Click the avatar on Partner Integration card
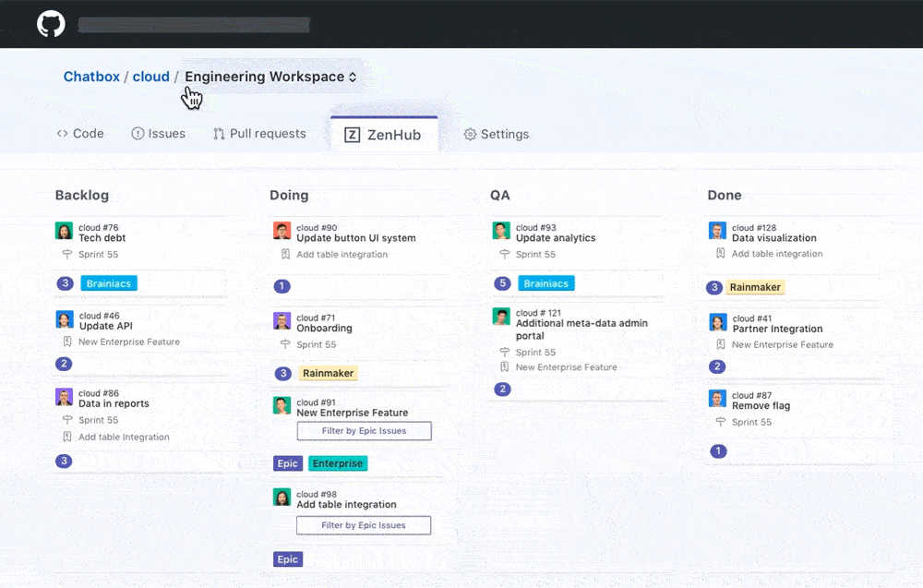The height and width of the screenshot is (588, 923). tap(717, 322)
